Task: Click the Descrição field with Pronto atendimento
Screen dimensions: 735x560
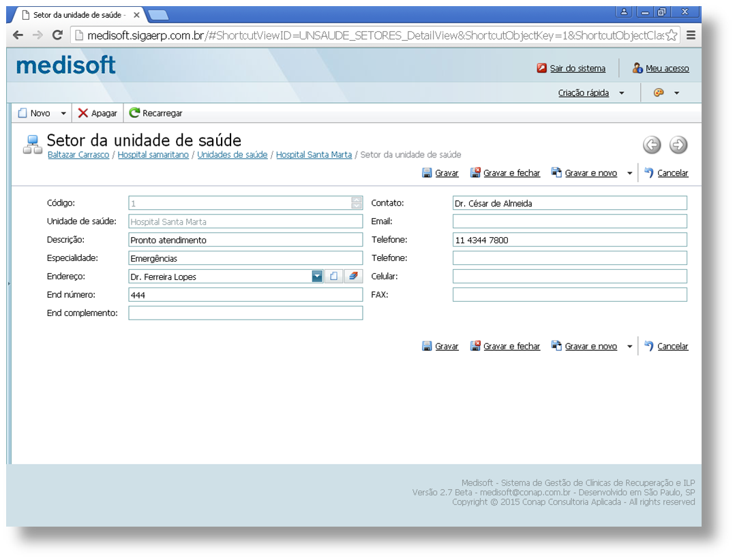Action: point(245,240)
